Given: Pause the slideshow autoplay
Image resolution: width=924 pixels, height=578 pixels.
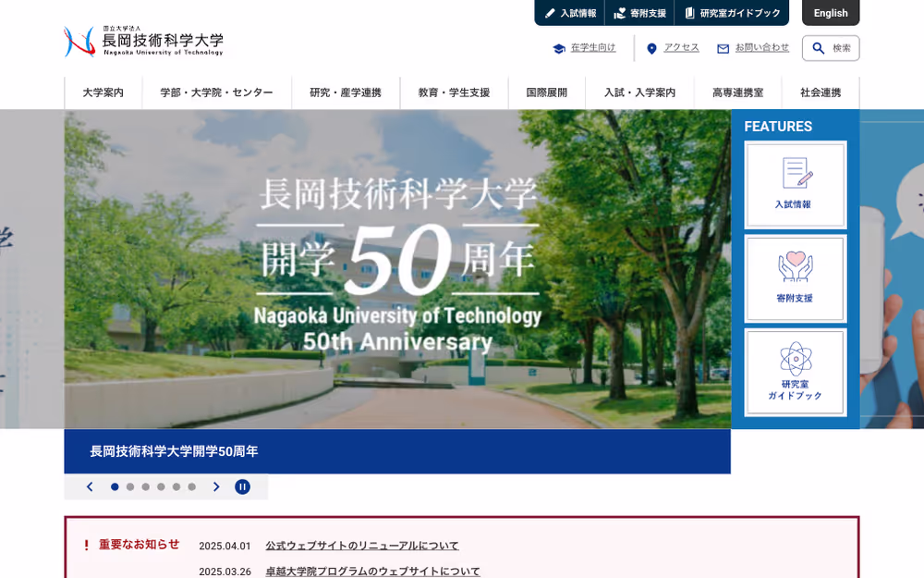Looking at the screenshot, I should (x=242, y=486).
